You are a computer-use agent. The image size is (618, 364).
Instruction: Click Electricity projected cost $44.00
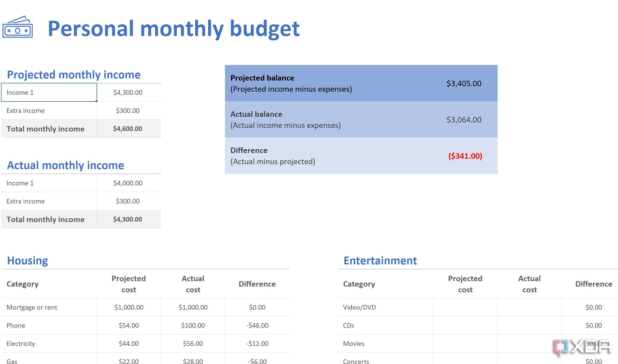129,344
